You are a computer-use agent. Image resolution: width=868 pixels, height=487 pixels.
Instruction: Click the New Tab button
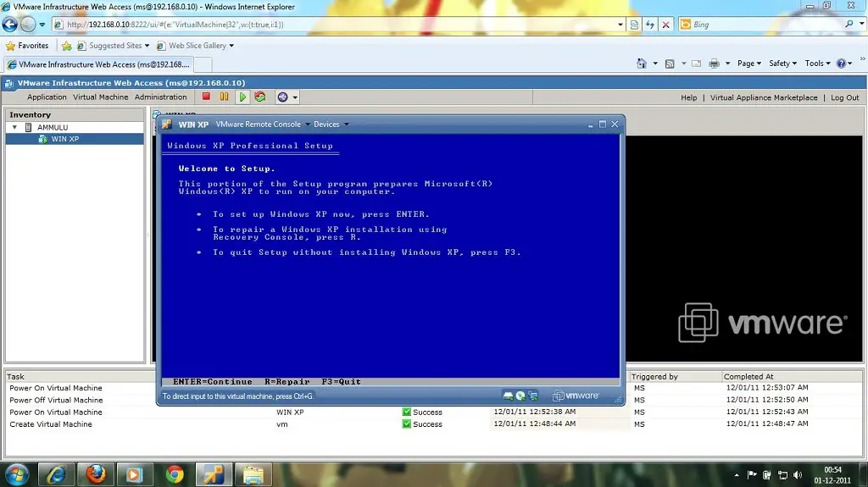click(203, 64)
